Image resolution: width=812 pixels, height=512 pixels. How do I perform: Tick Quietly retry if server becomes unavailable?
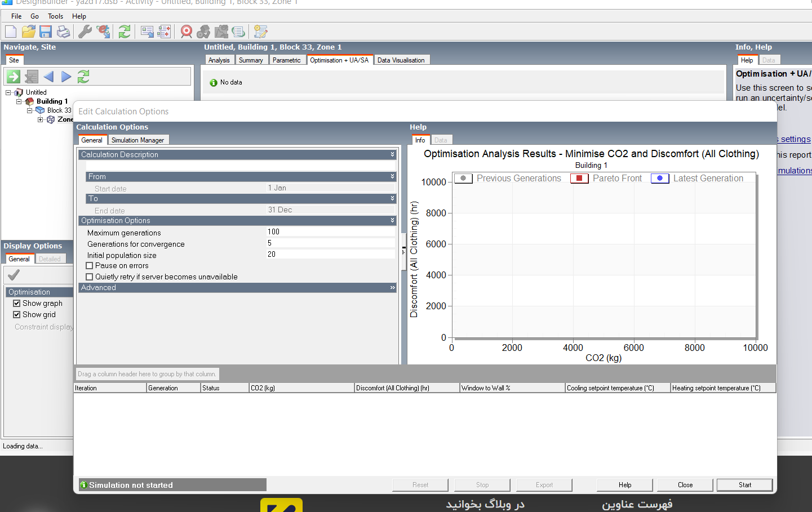click(x=89, y=277)
